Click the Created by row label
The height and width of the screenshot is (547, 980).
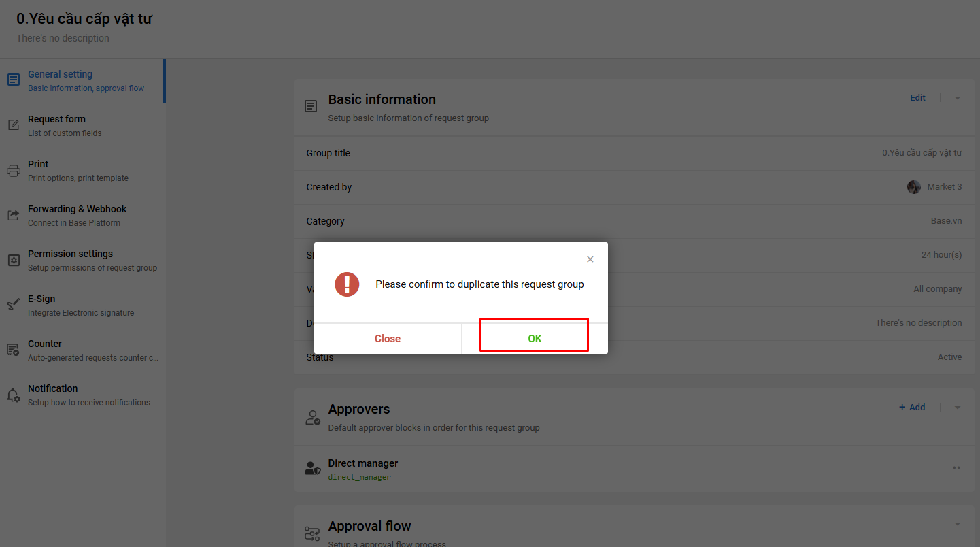pyautogui.click(x=329, y=187)
